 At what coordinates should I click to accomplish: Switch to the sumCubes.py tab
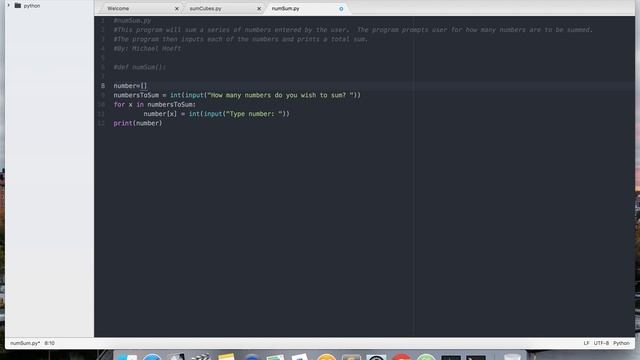(x=205, y=9)
